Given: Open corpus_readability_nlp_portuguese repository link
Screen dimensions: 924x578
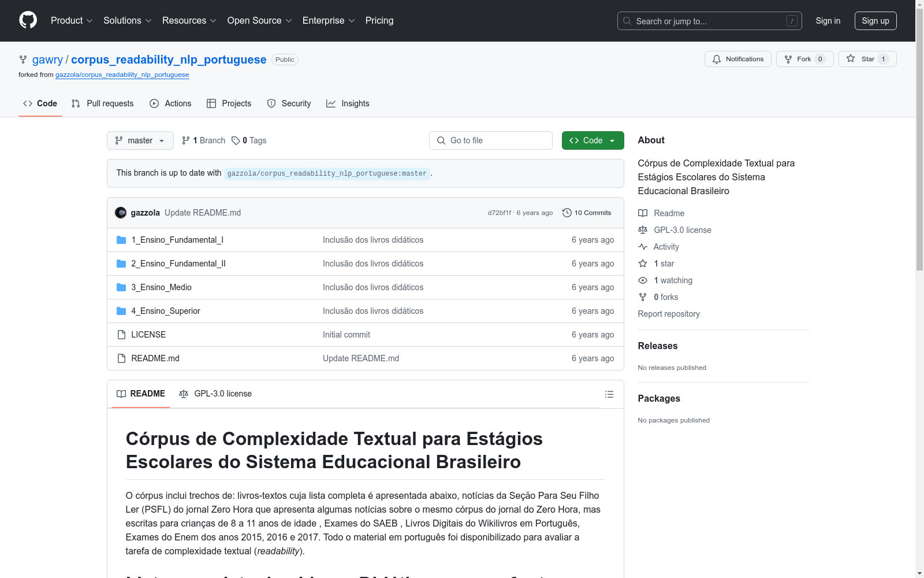Looking at the screenshot, I should click(x=169, y=60).
